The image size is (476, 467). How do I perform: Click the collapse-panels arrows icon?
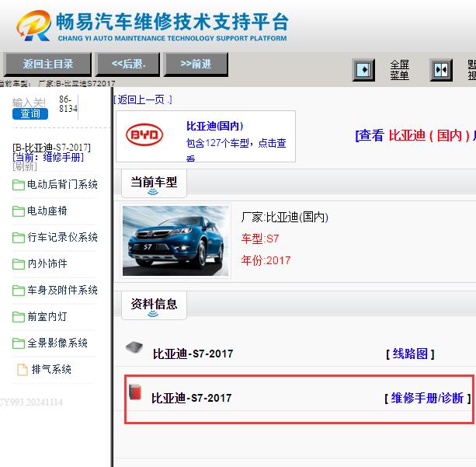coord(441,70)
